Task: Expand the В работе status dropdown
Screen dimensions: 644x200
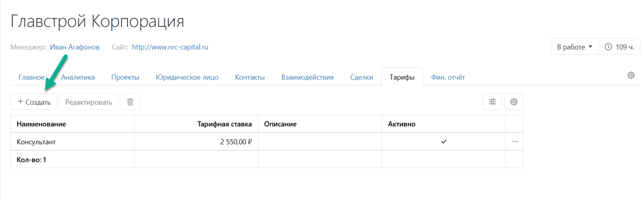Action: [575, 47]
